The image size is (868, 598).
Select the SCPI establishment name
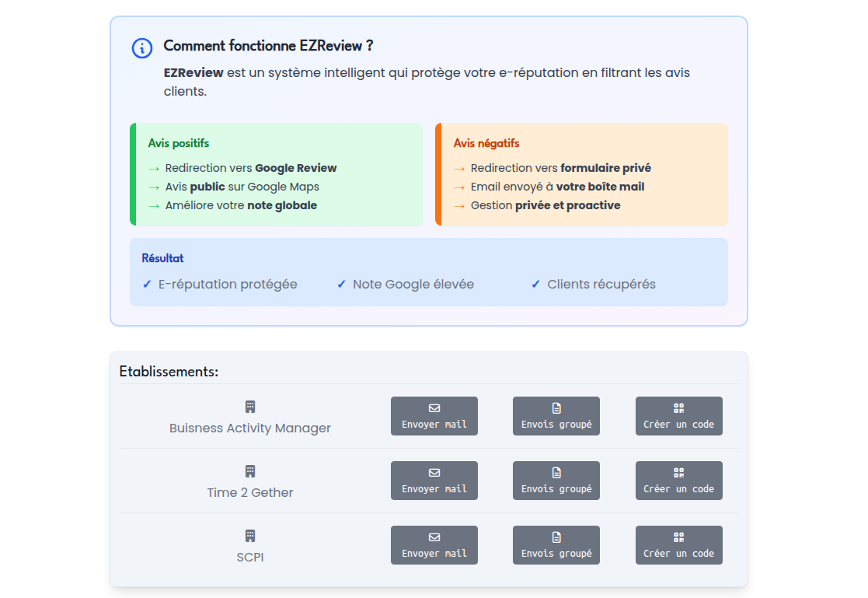pos(249,557)
